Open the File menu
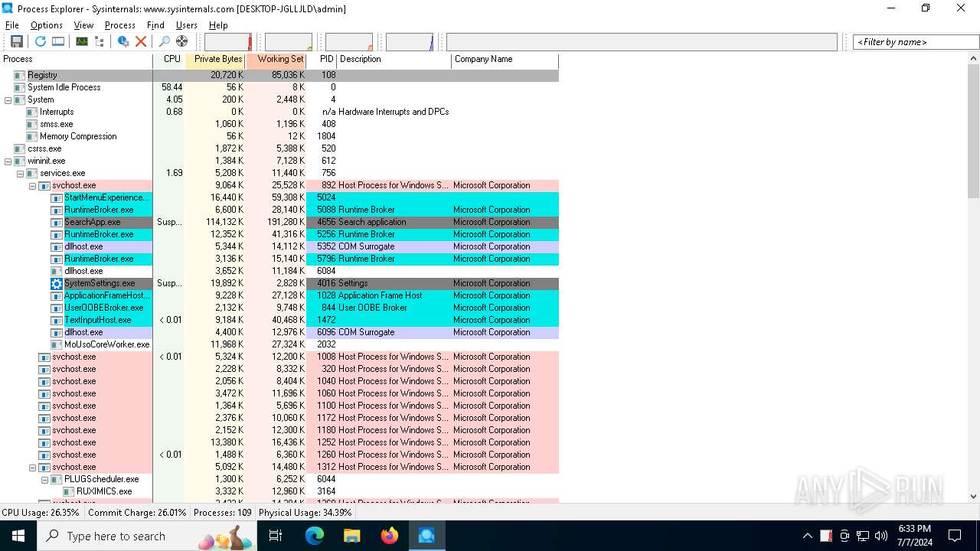Screen dimensions: 980x551 (x=12, y=25)
